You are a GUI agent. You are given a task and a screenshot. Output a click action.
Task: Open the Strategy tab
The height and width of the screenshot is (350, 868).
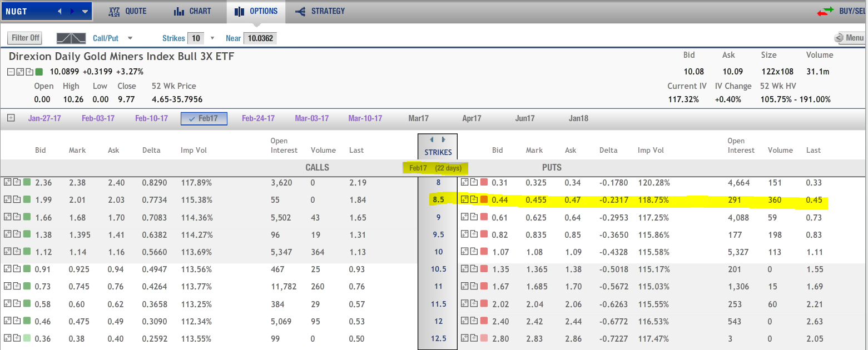[320, 11]
